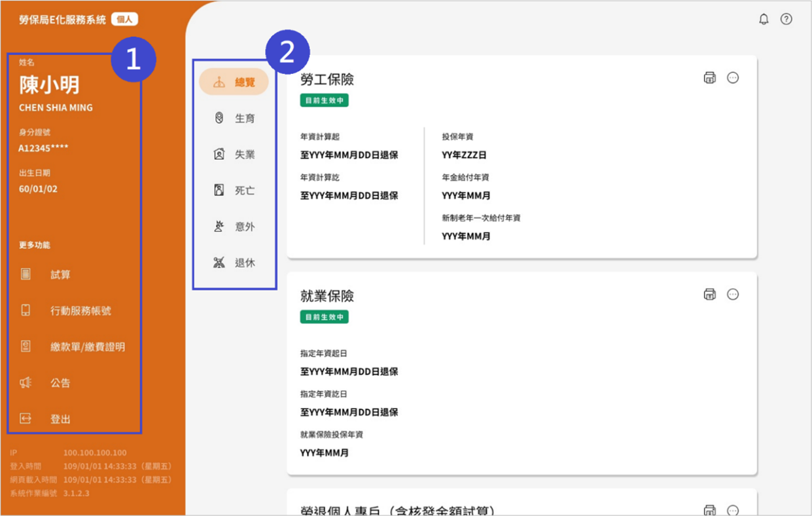Click the 新制老年一次給付年資 label
The height and width of the screenshot is (516, 812).
pyautogui.click(x=481, y=218)
